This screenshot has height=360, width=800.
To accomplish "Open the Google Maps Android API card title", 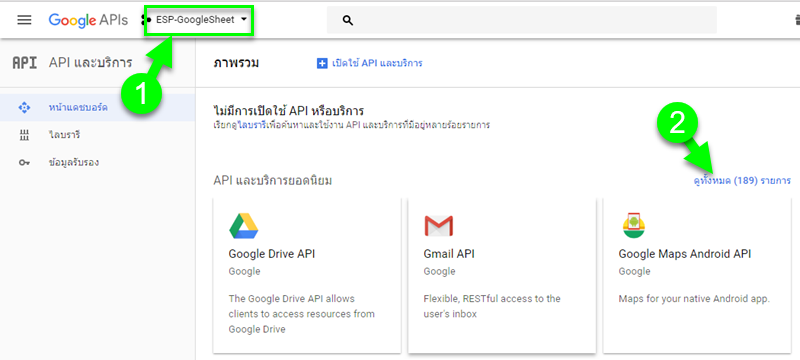I will coord(685,254).
